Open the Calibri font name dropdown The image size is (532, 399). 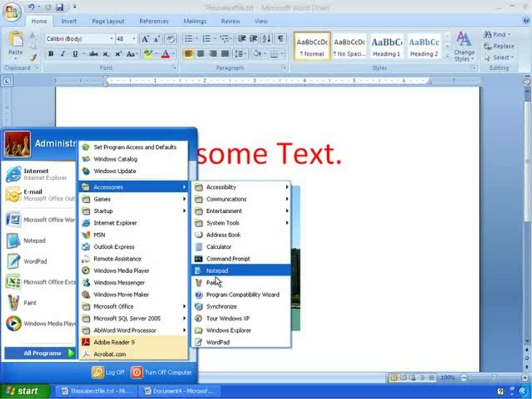click(111, 39)
